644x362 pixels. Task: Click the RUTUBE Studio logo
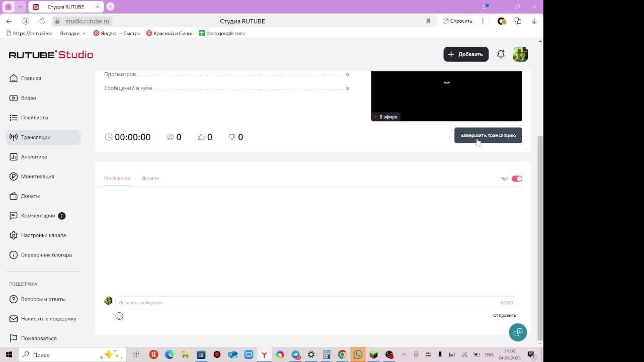pyautogui.click(x=51, y=55)
